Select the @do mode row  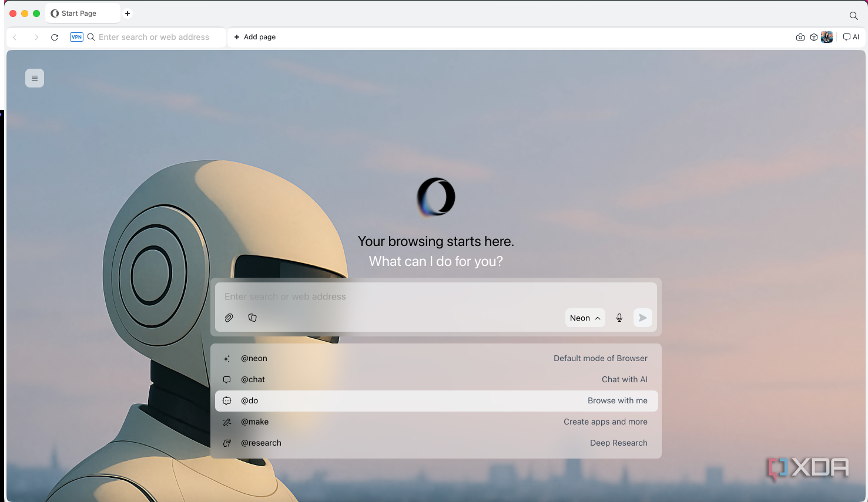tap(436, 400)
